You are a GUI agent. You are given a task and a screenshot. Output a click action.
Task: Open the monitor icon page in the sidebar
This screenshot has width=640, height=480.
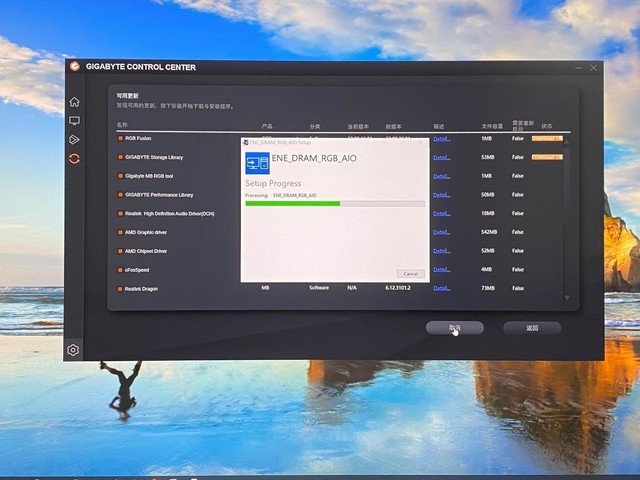click(x=74, y=121)
